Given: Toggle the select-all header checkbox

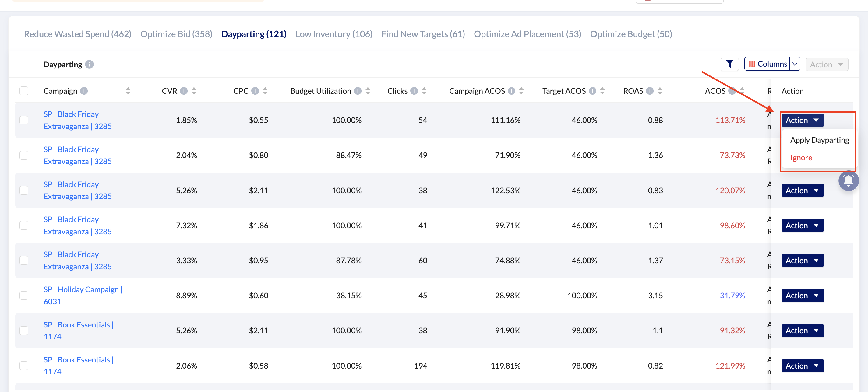Looking at the screenshot, I should [x=24, y=91].
